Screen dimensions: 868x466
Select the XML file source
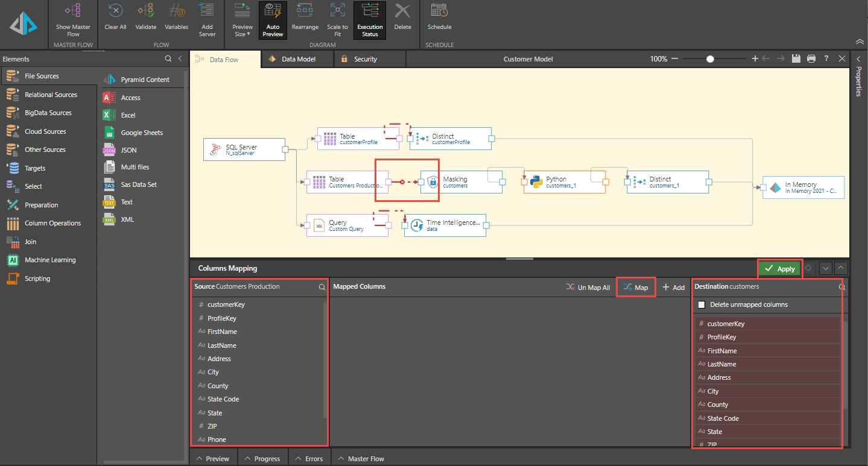click(x=142, y=219)
